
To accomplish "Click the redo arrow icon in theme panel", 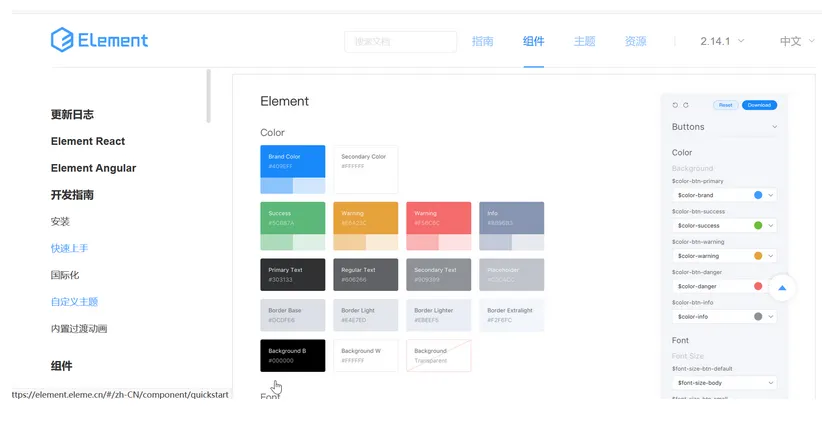I will pyautogui.click(x=686, y=105).
